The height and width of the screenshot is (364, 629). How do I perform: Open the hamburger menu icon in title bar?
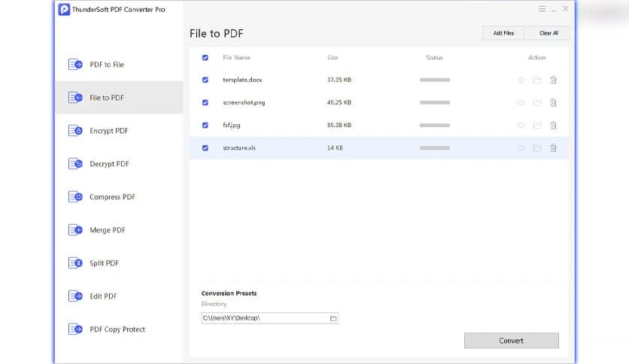(542, 9)
